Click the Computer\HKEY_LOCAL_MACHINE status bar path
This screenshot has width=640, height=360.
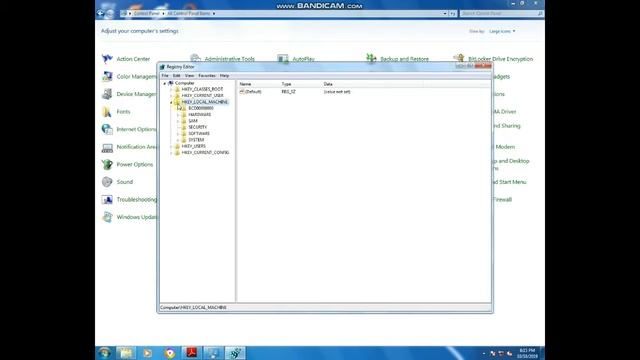click(193, 307)
